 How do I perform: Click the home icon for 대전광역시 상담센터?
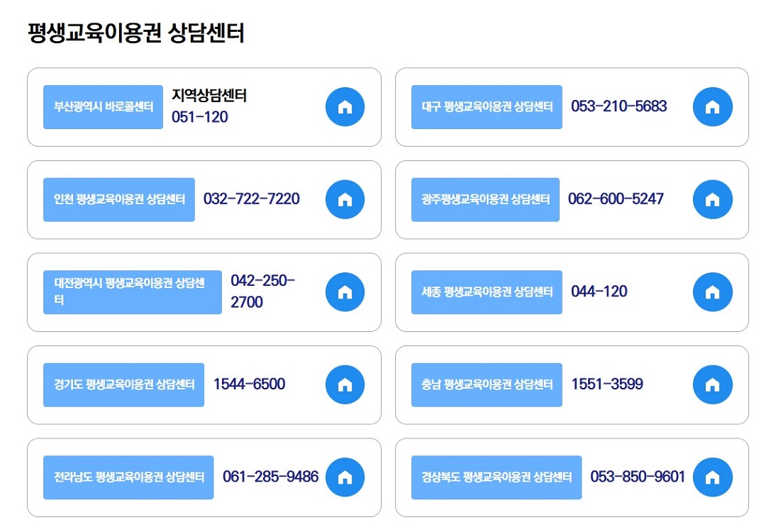click(x=345, y=292)
